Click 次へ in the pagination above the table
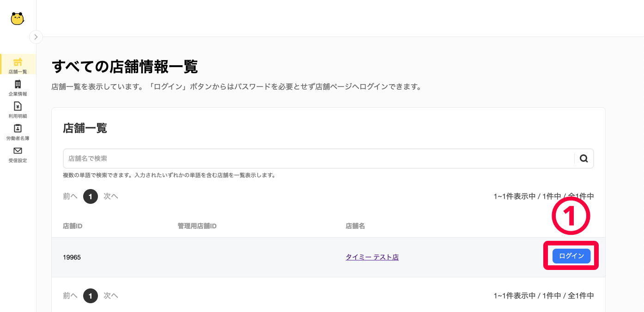 coord(111,196)
